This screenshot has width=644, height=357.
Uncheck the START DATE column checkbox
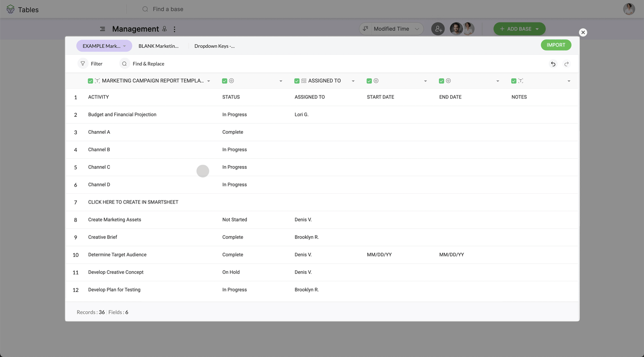tap(369, 81)
